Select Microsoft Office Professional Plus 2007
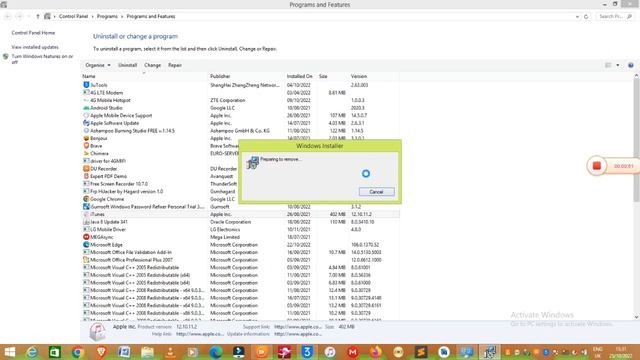640x360 pixels. coord(131,260)
